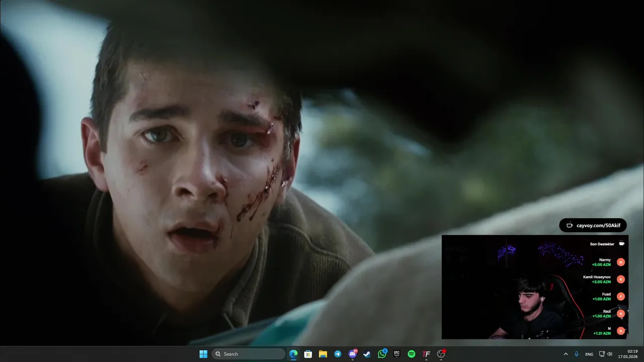This screenshot has width=644, height=362.
Task: Show hidden system tray icons
Action: (x=566, y=354)
